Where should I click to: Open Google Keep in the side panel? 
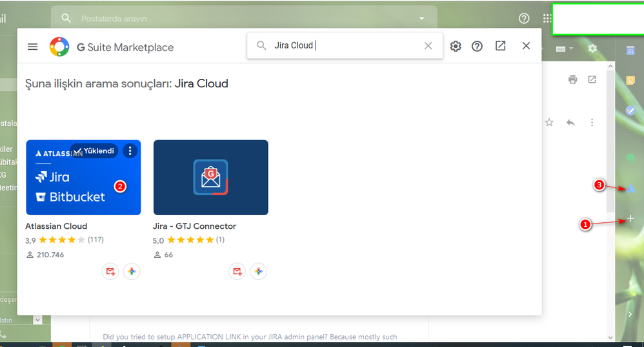coord(630,81)
